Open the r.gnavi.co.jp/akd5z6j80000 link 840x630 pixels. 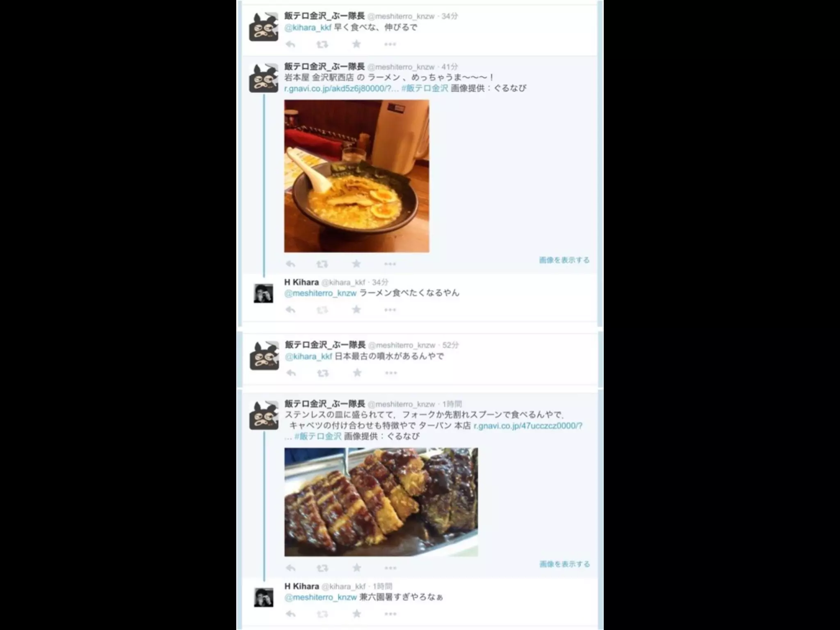pos(341,89)
